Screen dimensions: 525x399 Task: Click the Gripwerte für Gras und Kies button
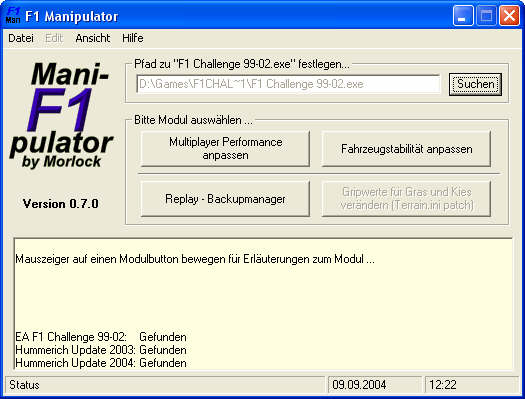click(406, 199)
